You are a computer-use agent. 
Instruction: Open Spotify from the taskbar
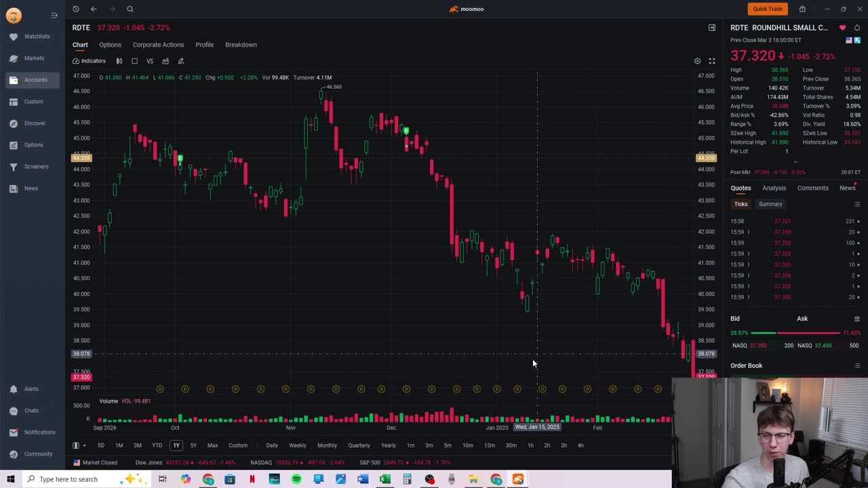[296, 479]
